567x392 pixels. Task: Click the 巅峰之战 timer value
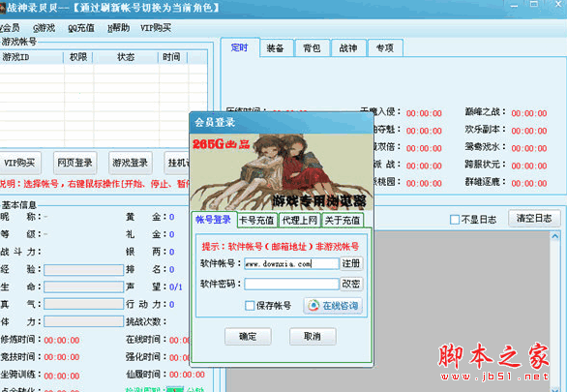coord(529,113)
